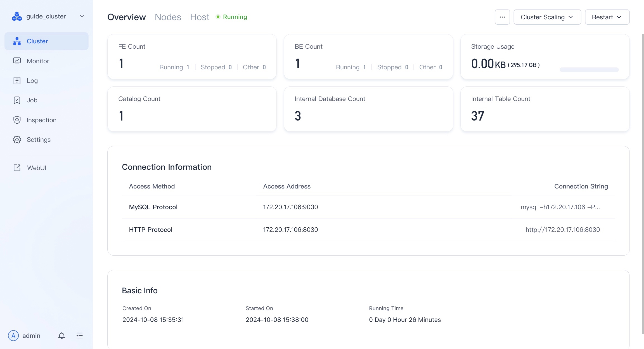The height and width of the screenshot is (349, 644).
Task: Open Monitor via its chart icon
Action: 17,61
